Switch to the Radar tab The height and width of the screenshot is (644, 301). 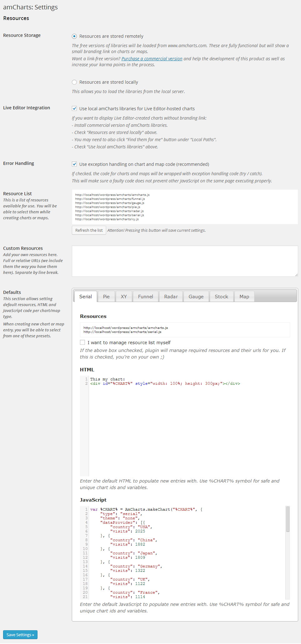(x=171, y=297)
